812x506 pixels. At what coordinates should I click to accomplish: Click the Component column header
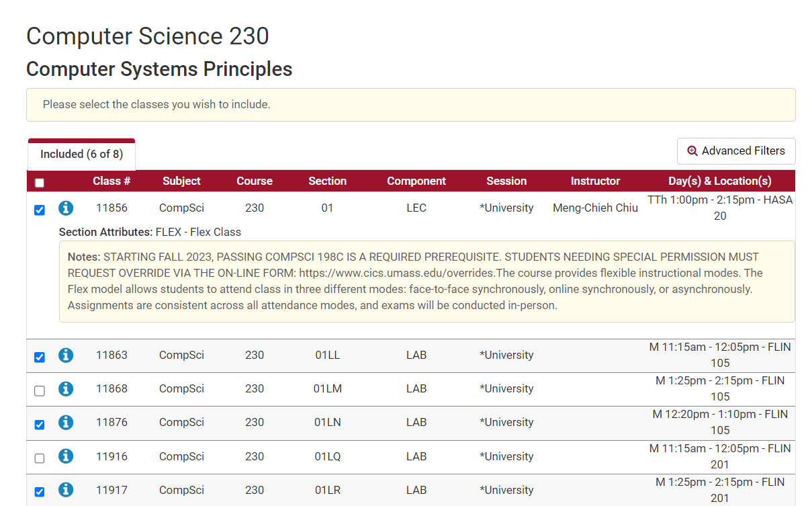pos(416,181)
